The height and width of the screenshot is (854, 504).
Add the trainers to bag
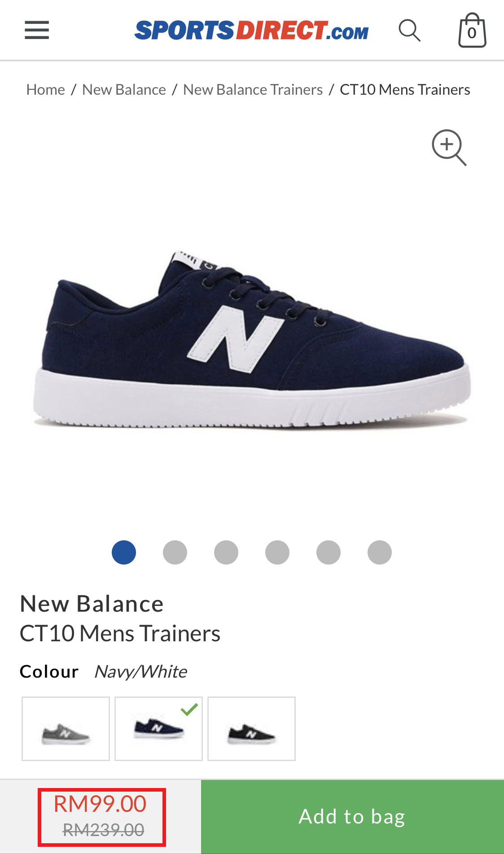[x=352, y=817]
